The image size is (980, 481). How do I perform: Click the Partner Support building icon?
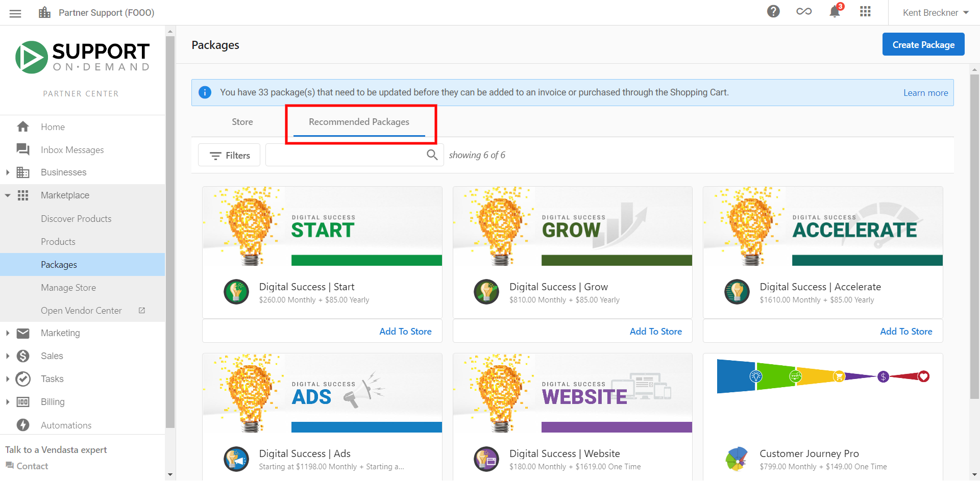coord(45,12)
